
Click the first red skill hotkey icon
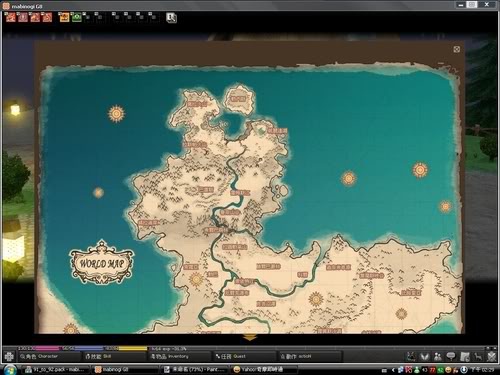[x=11, y=17]
